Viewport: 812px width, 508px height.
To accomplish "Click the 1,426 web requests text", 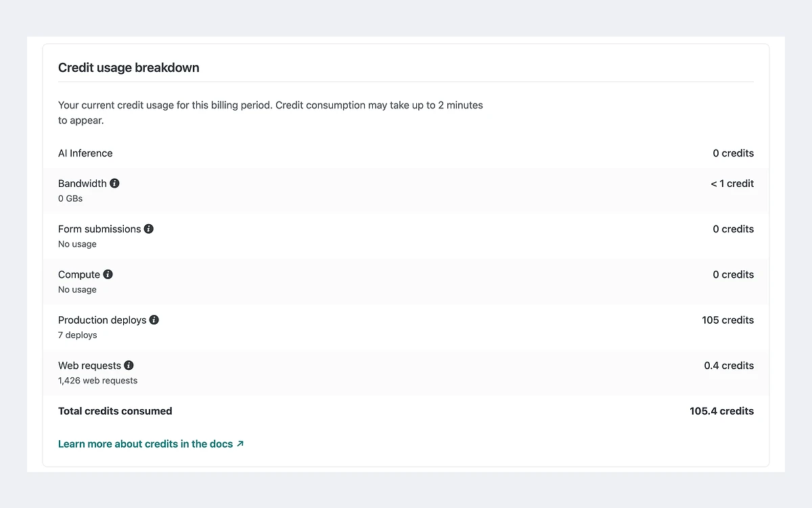I will point(97,381).
